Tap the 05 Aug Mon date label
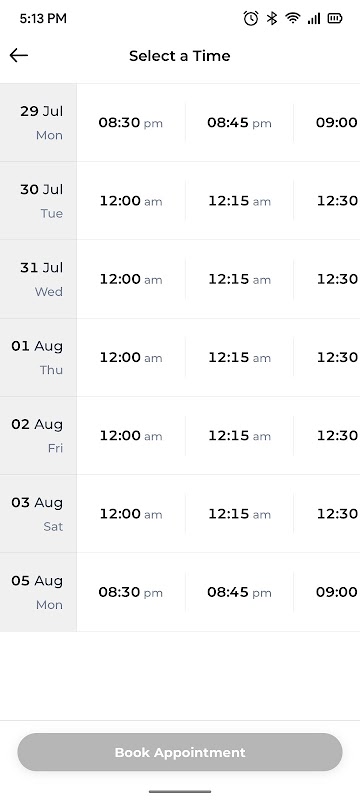 [38, 592]
